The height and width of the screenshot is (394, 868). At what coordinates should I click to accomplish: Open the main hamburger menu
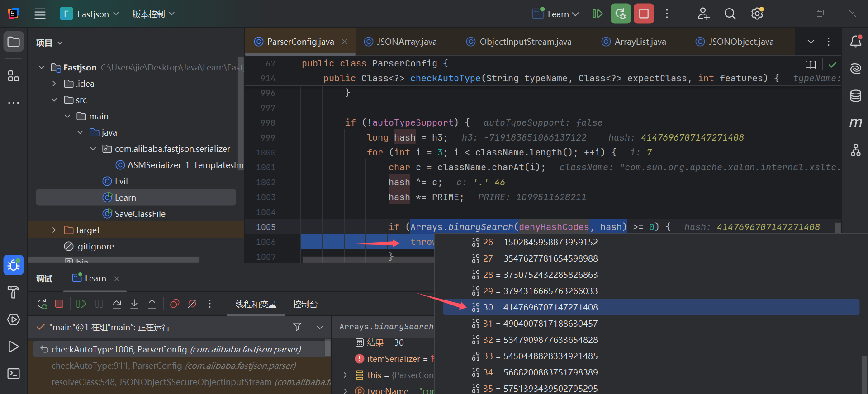[x=40, y=14]
